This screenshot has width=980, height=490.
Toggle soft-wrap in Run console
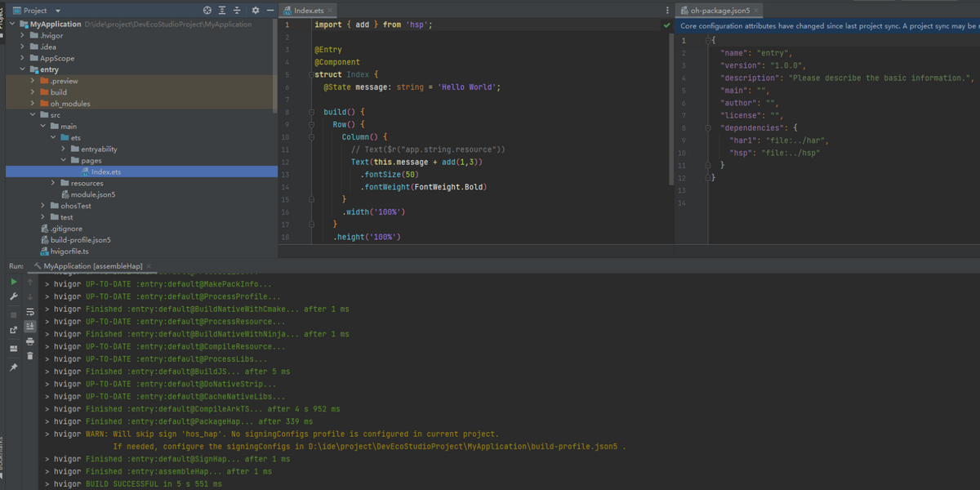(30, 312)
